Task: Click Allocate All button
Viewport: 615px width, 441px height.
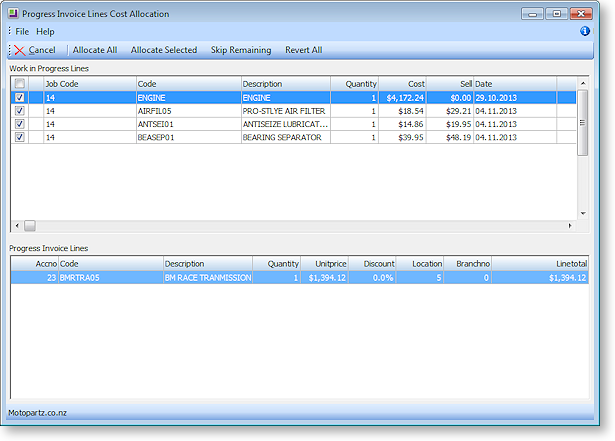Action: pyautogui.click(x=94, y=50)
